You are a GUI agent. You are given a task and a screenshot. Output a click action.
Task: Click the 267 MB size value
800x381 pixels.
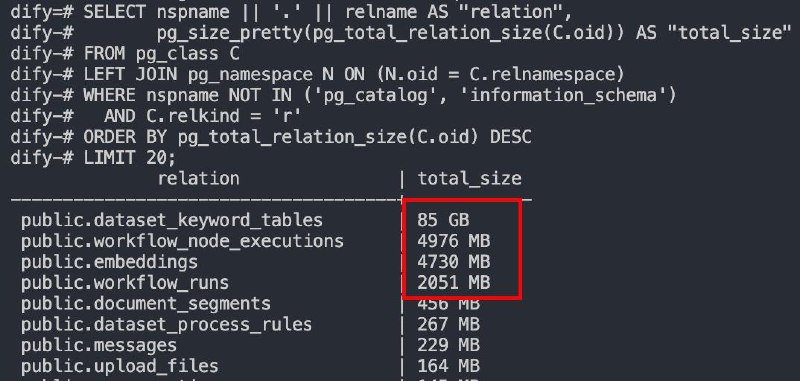(448, 324)
